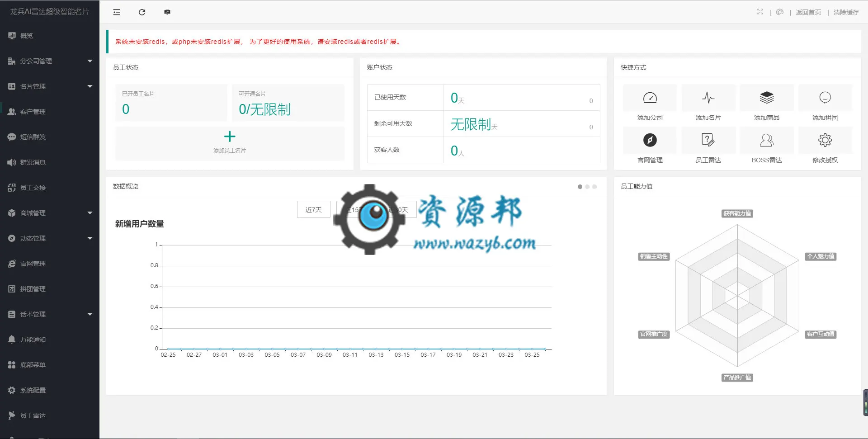Open the theme palette icon

click(780, 12)
